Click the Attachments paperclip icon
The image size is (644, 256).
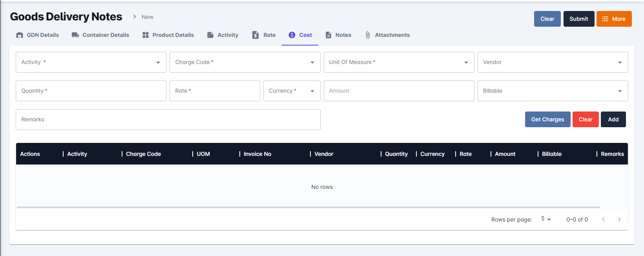click(368, 35)
